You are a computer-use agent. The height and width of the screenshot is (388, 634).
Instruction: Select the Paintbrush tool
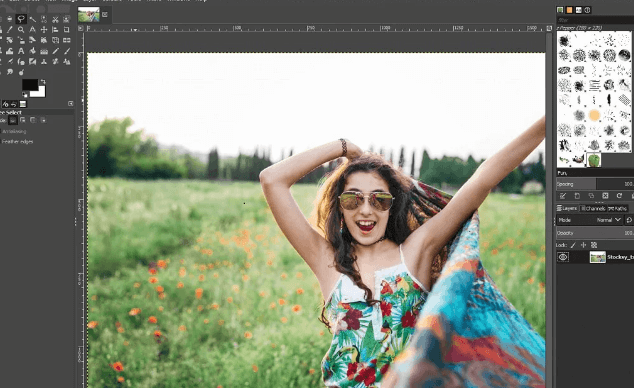67,51
